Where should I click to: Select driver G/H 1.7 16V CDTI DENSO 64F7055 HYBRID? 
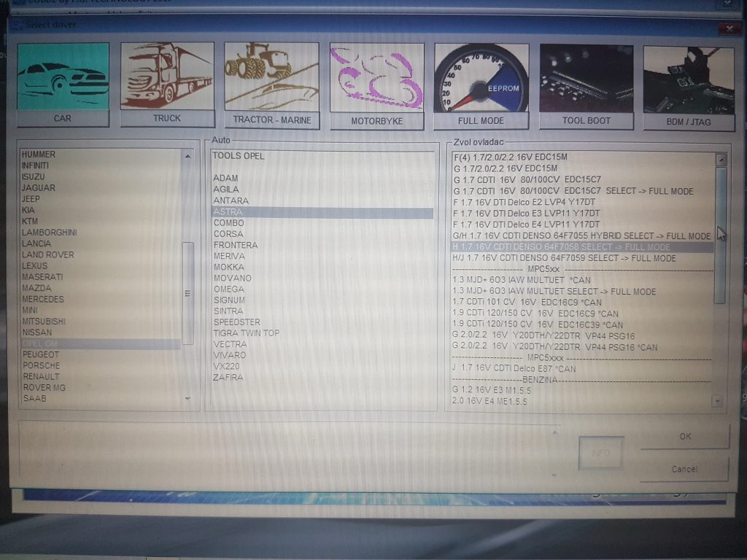tap(581, 236)
